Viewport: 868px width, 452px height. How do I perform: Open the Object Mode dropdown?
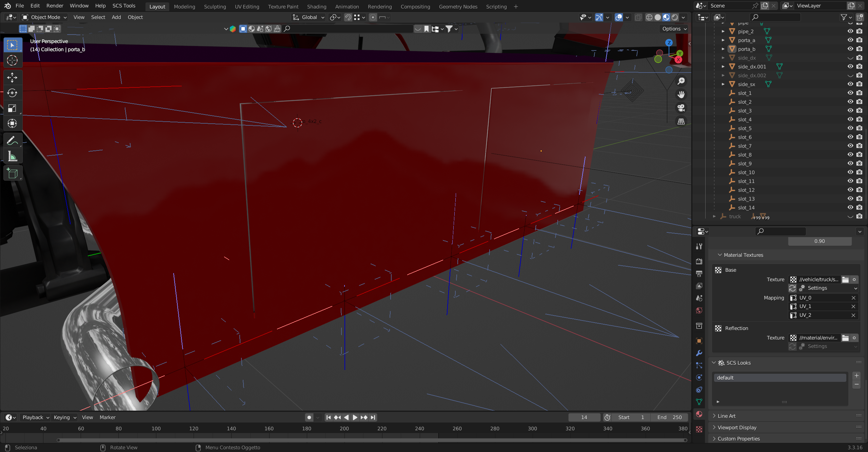click(x=44, y=17)
